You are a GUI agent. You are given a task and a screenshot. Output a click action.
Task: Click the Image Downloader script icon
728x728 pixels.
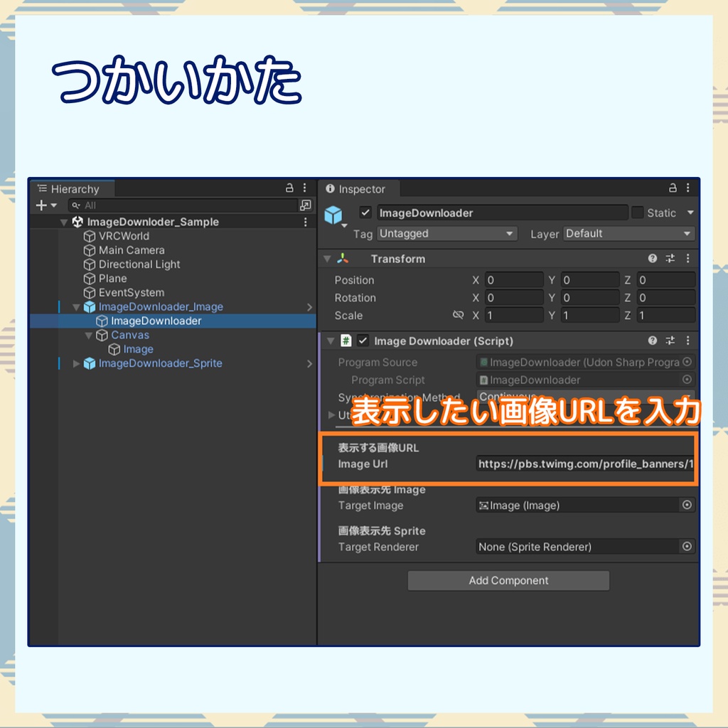coord(345,341)
